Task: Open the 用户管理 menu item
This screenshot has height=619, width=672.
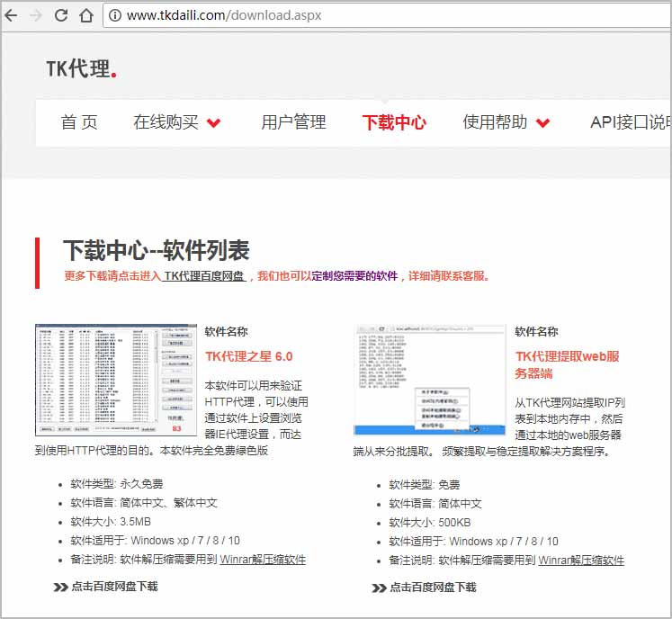Action: (293, 122)
